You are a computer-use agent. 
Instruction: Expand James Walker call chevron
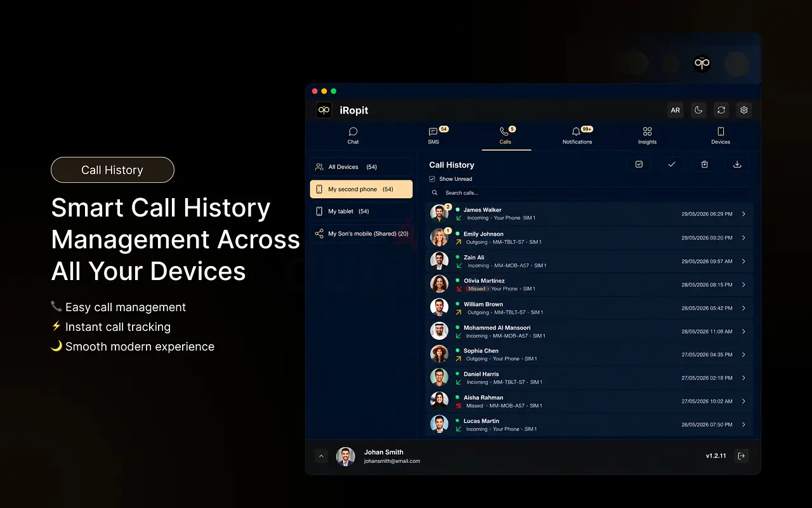tap(743, 214)
